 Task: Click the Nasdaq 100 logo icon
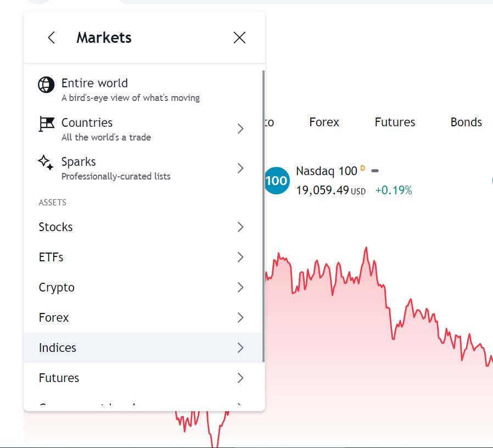(x=277, y=181)
